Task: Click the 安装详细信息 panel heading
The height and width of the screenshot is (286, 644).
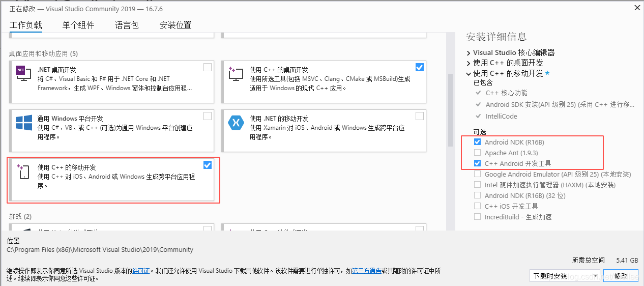Action: click(496, 37)
